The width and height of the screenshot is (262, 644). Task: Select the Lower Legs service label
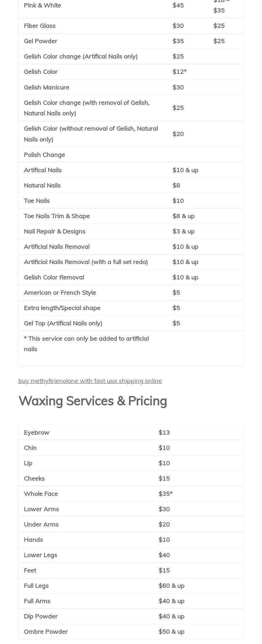click(x=40, y=555)
